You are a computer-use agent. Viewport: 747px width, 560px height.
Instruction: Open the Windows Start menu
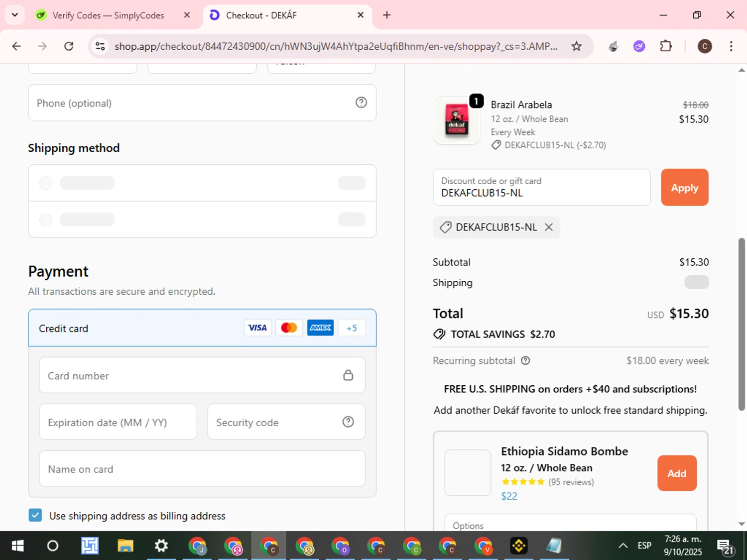click(x=17, y=546)
